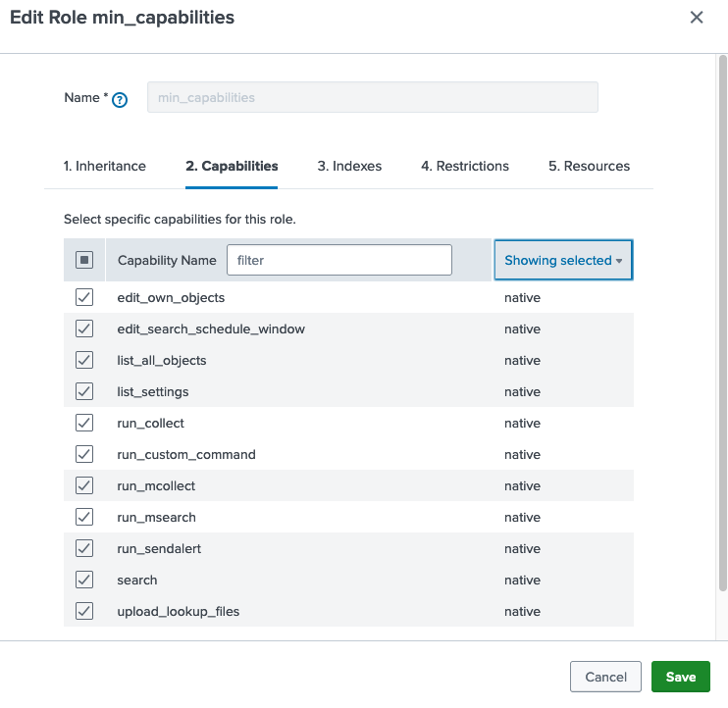Uncheck the run_msearch capability
728x708 pixels.
tap(84, 518)
